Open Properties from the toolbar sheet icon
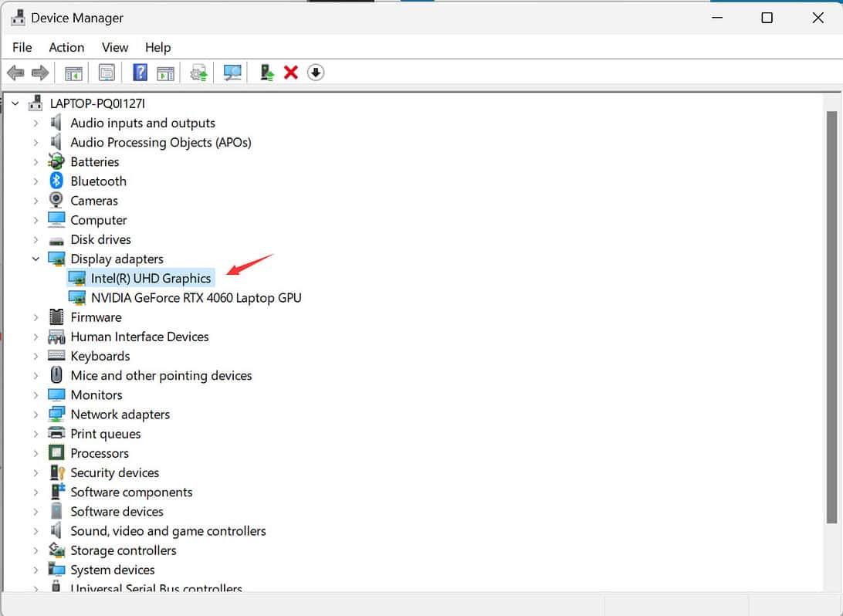 (107, 73)
